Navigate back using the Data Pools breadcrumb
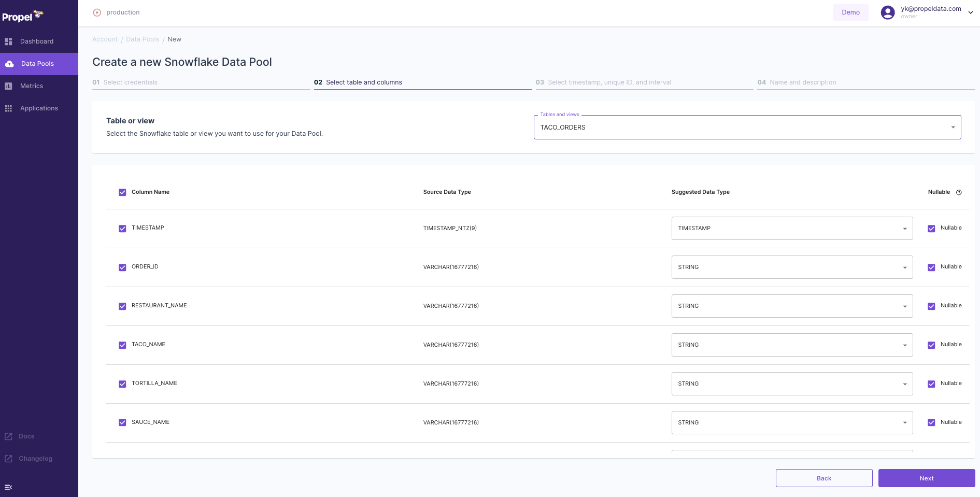 click(143, 39)
